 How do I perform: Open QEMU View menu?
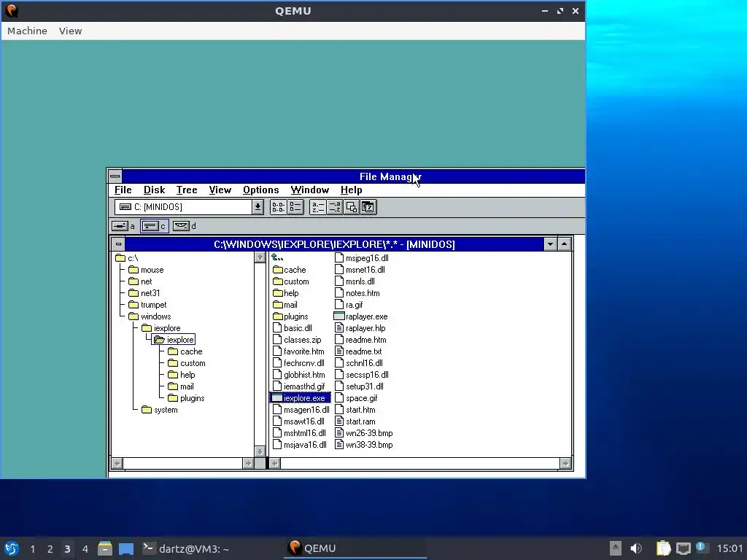tap(71, 31)
